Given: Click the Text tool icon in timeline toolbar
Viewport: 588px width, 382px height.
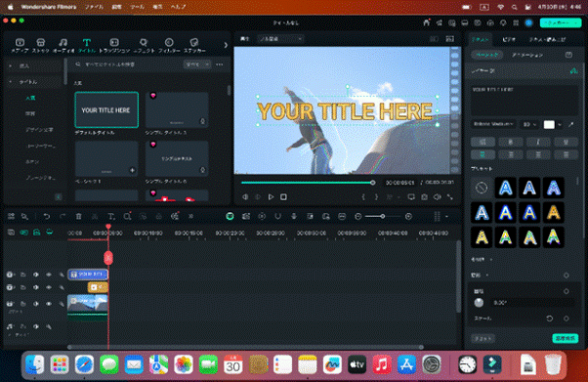Looking at the screenshot, I should [x=111, y=217].
